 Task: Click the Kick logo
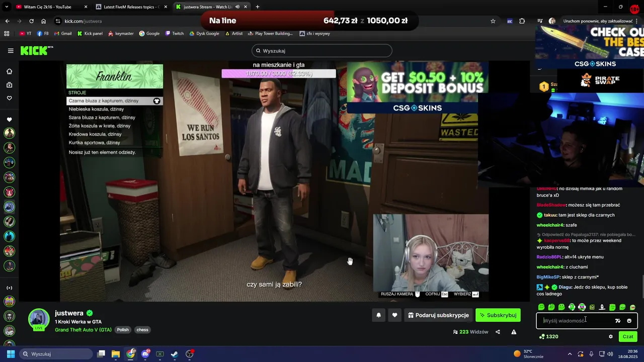pos(36,50)
